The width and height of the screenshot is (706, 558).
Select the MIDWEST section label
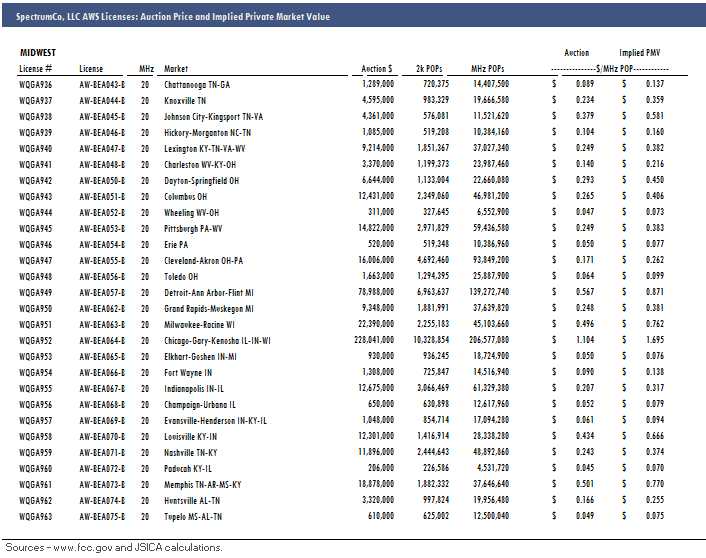pos(39,53)
